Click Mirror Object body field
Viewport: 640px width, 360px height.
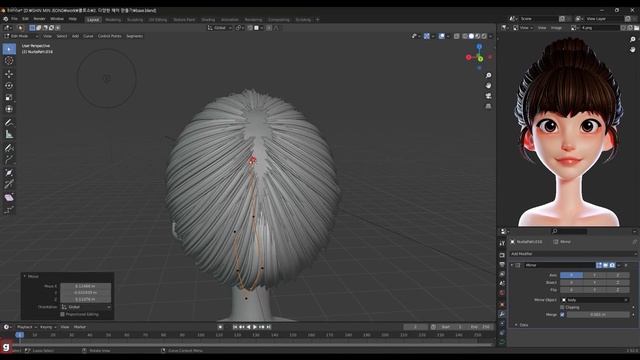pos(595,300)
